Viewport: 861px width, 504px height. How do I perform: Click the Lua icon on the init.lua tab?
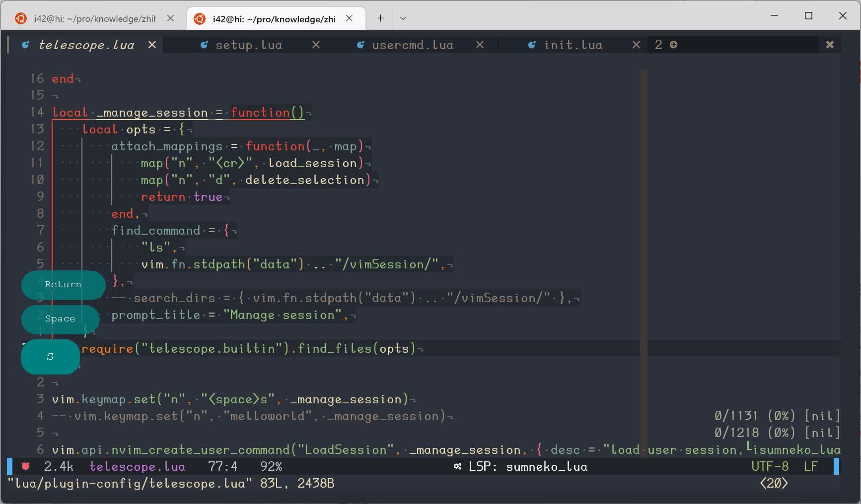pyautogui.click(x=531, y=45)
